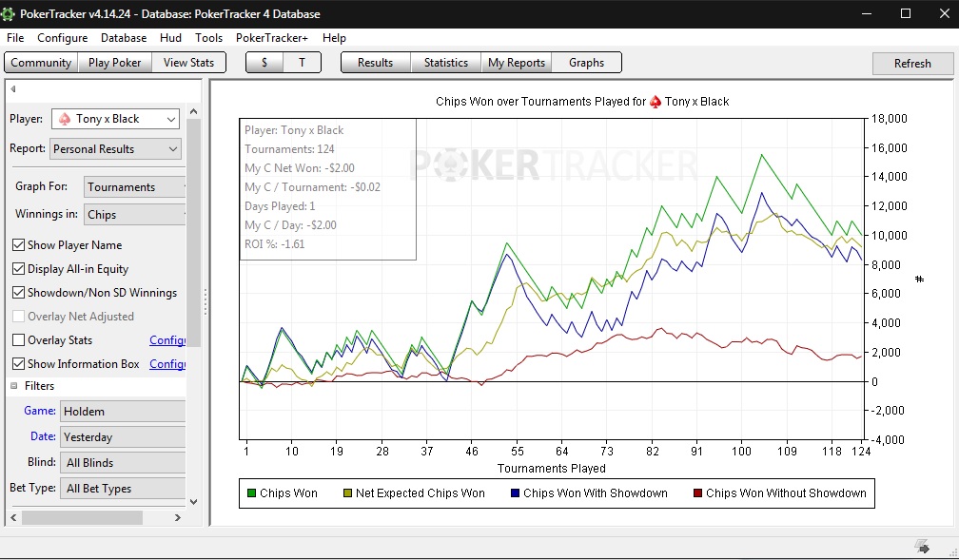Click the red Chips Won Without Showdown swatch
The width and height of the screenshot is (959, 560).
point(697,493)
